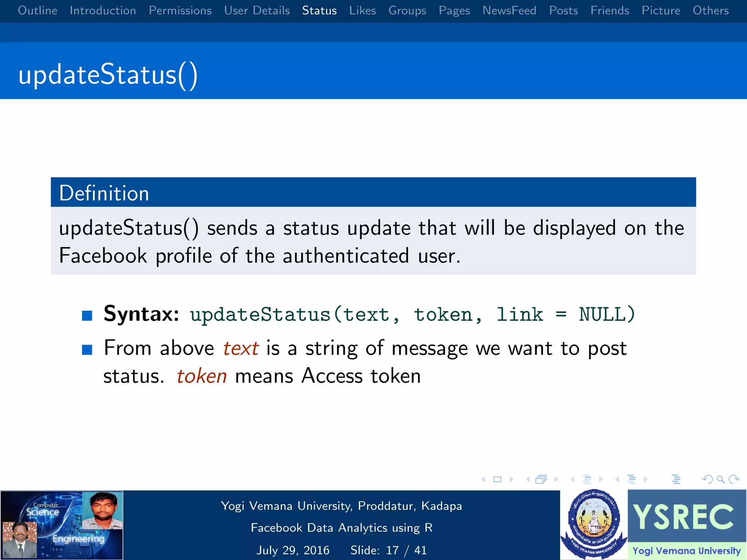This screenshot has height=560, width=747.
Task: Click the search magnifier icon
Action: pyautogui.click(x=720, y=479)
